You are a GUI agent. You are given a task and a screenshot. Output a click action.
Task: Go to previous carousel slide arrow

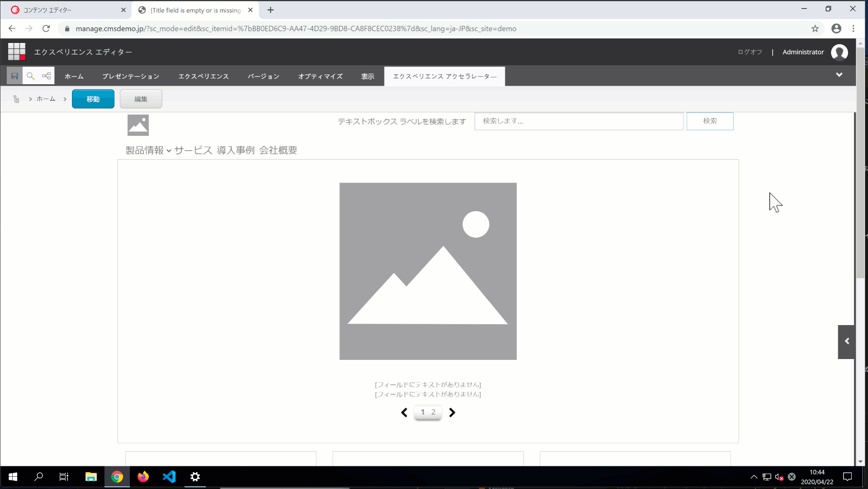coord(404,412)
